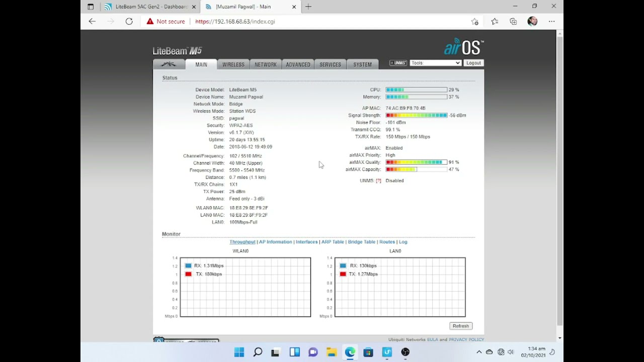Viewport: 644px width, 362px height.
Task: Open the Windows Start menu
Action: pos(239,352)
